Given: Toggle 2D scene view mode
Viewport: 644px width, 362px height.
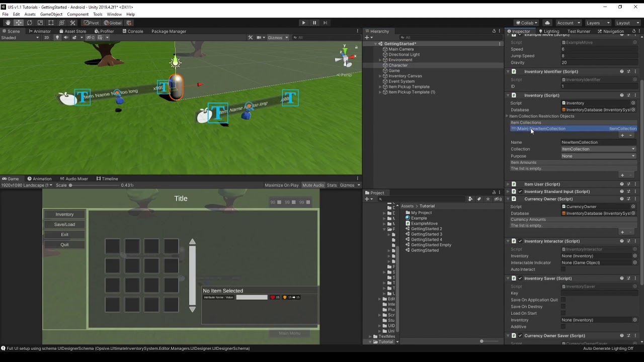Looking at the screenshot, I should point(47,38).
